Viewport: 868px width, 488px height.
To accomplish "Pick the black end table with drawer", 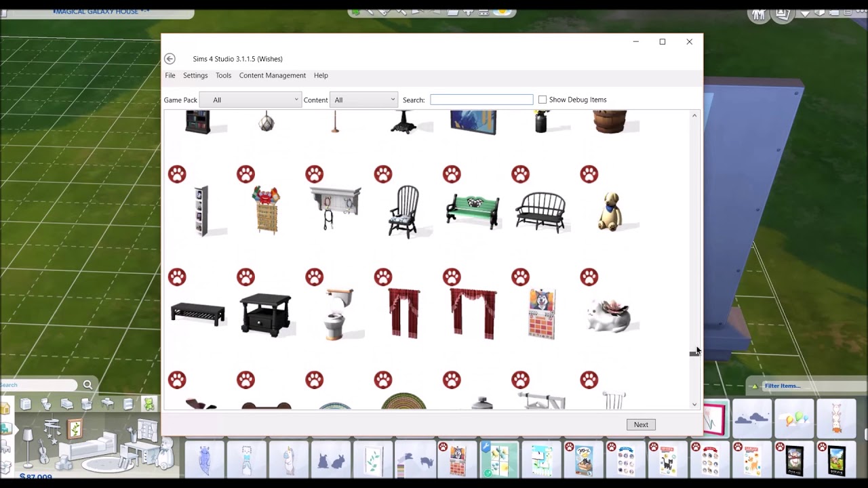I will click(x=266, y=314).
